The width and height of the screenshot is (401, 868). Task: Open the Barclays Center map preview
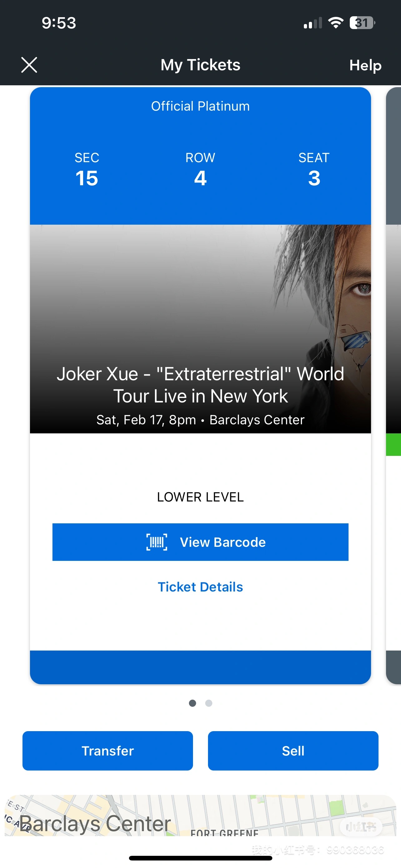click(x=200, y=816)
